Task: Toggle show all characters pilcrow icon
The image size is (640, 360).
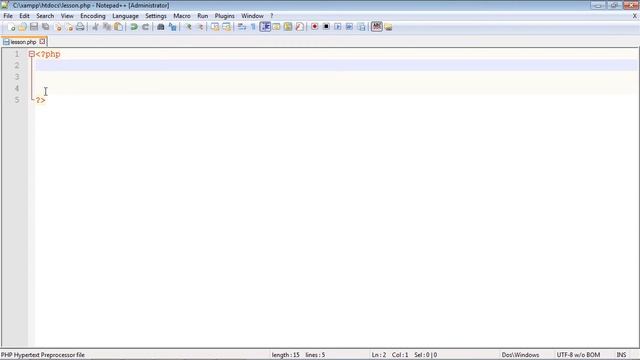Action: click(x=253, y=27)
